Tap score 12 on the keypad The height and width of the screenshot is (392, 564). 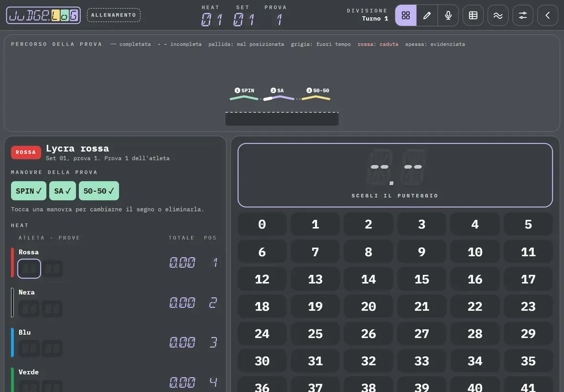point(262,279)
